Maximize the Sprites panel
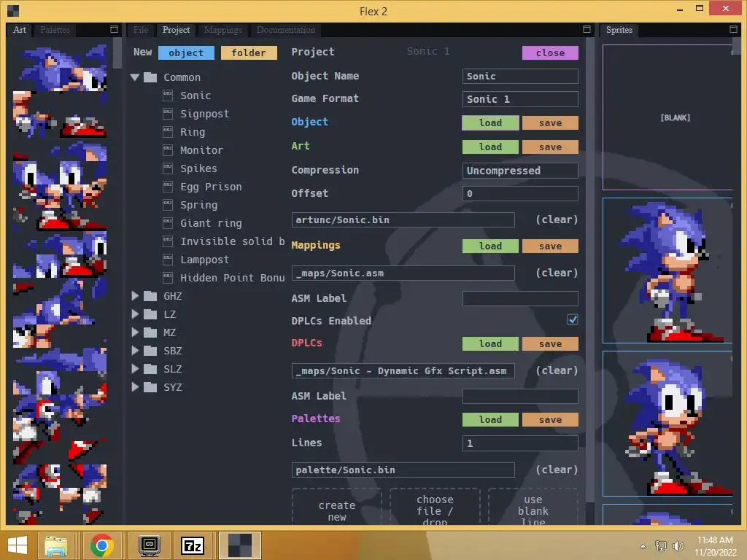Image resolution: width=747 pixels, height=560 pixels. coord(734,29)
